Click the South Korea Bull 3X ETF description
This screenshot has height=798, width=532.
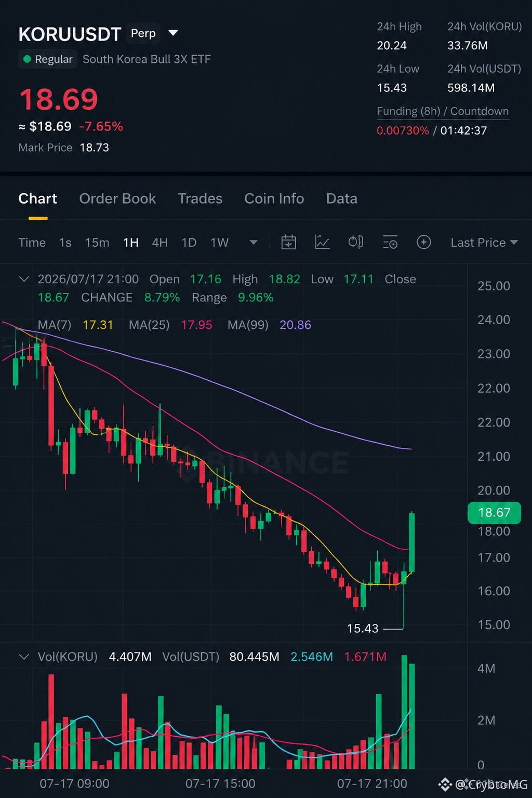point(147,59)
